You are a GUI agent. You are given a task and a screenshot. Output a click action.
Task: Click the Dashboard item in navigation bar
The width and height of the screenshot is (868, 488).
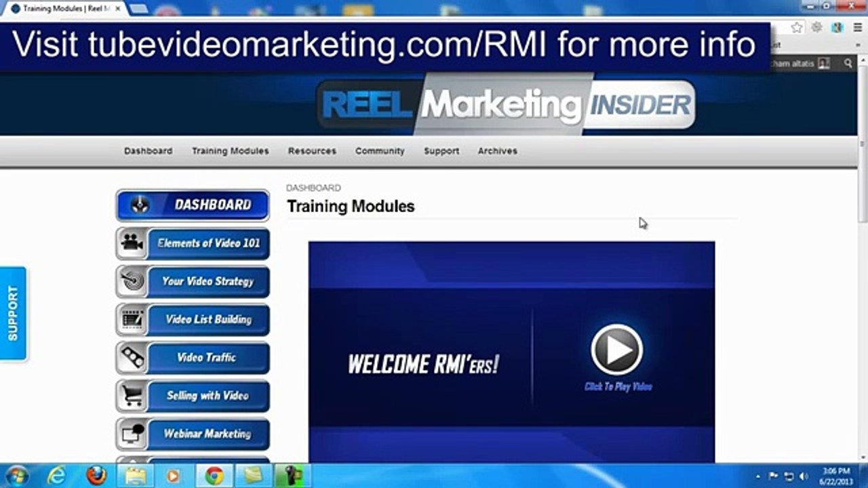(x=148, y=151)
